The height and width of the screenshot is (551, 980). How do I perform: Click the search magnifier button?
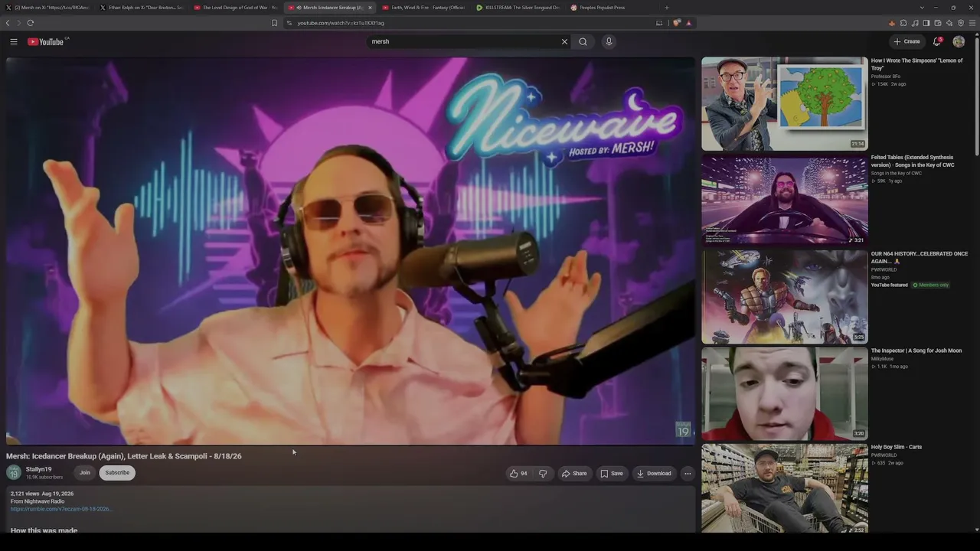[x=583, y=41]
